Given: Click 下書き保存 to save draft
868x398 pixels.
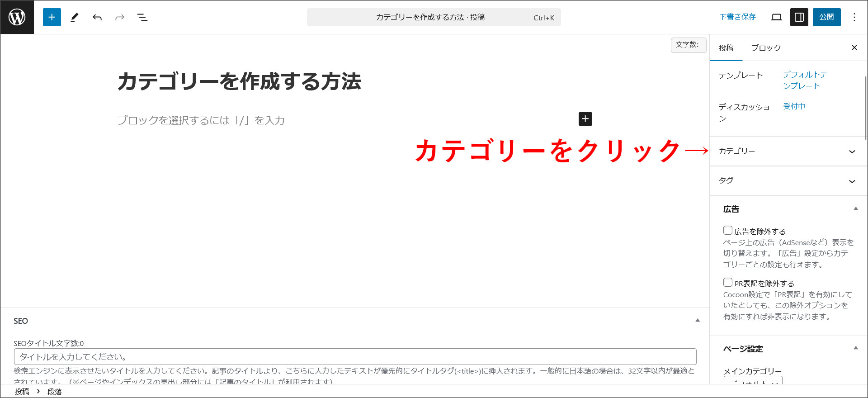Looking at the screenshot, I should click(x=737, y=17).
